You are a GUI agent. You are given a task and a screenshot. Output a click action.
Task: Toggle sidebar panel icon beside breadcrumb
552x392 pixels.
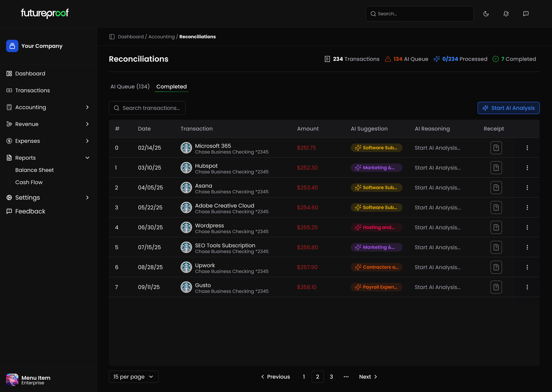pos(112,37)
